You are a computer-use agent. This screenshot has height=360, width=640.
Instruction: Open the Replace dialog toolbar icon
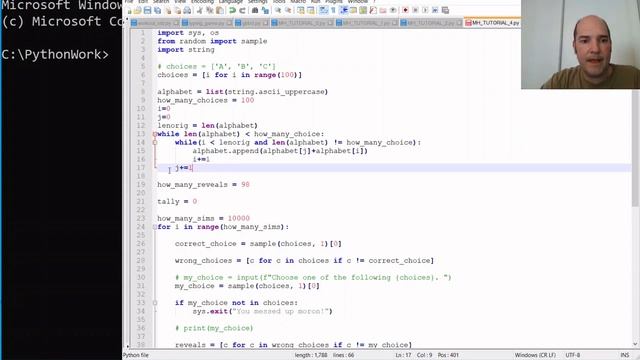[x=265, y=10]
